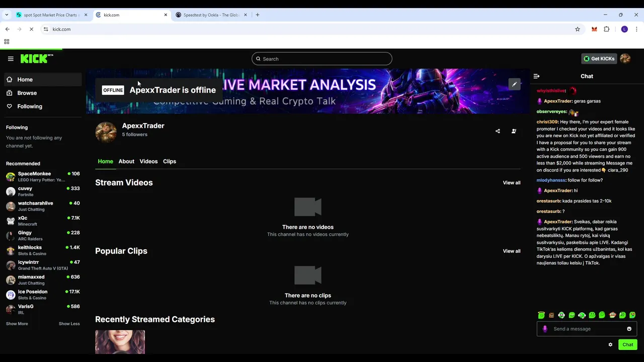Open the Following sidebar item

pyautogui.click(x=42, y=106)
